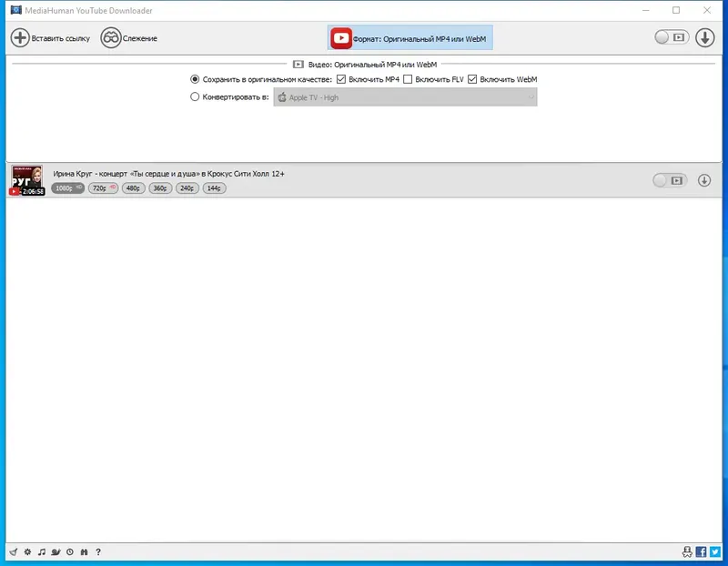Click the music note icon
Image resolution: width=728 pixels, height=566 pixels.
click(x=42, y=551)
